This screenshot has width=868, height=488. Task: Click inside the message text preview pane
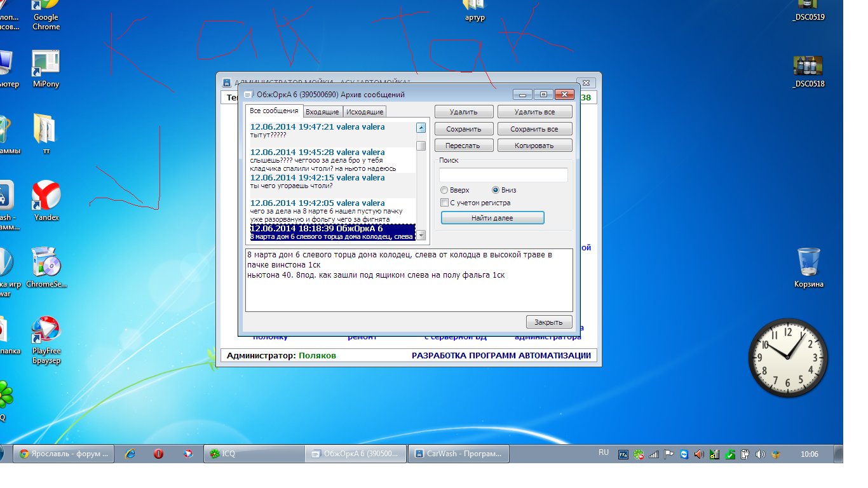pos(409,280)
